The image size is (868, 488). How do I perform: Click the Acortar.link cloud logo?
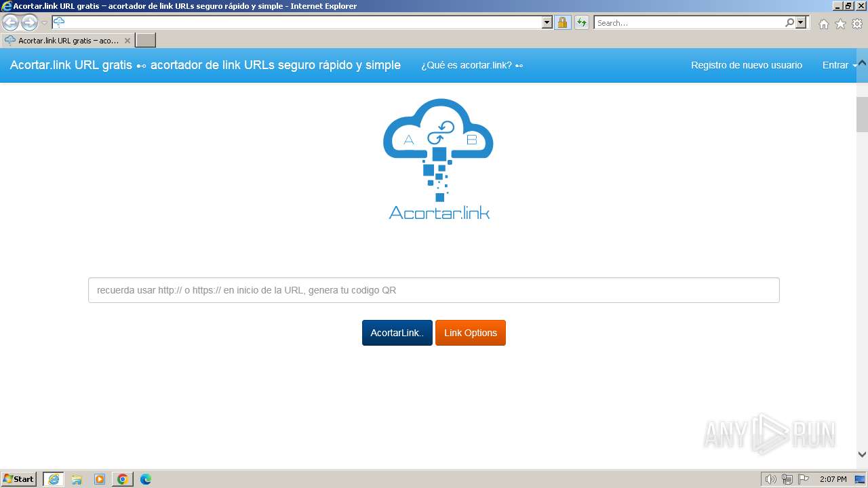439,159
